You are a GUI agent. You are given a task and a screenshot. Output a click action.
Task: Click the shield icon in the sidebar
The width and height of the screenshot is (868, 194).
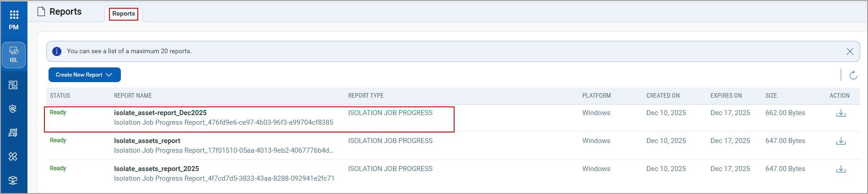[x=13, y=109]
